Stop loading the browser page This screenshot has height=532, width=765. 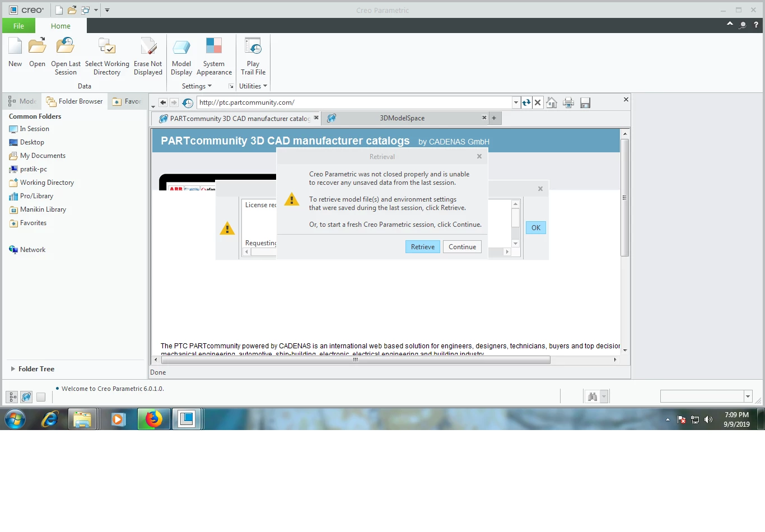pyautogui.click(x=538, y=102)
